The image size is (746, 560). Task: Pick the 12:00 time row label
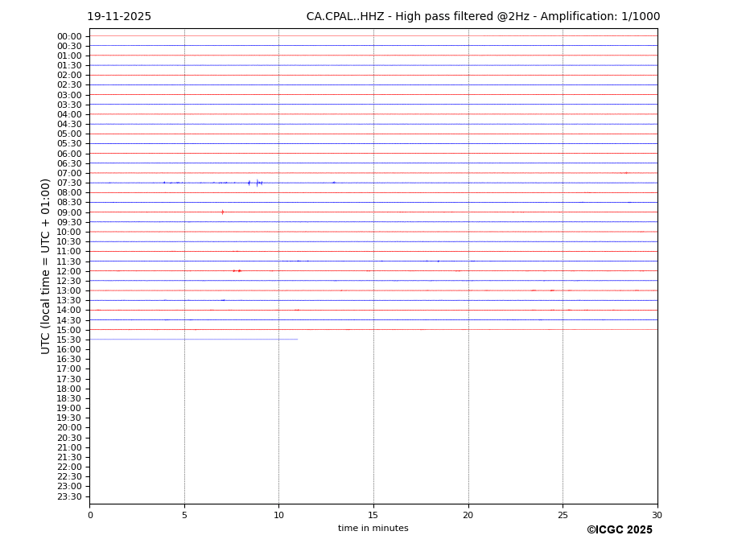[69, 271]
